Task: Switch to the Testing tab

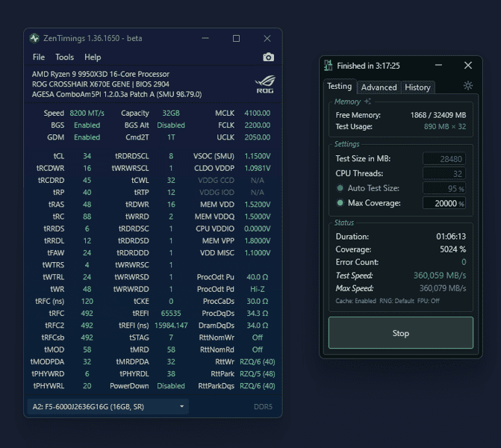Action: pyautogui.click(x=340, y=87)
